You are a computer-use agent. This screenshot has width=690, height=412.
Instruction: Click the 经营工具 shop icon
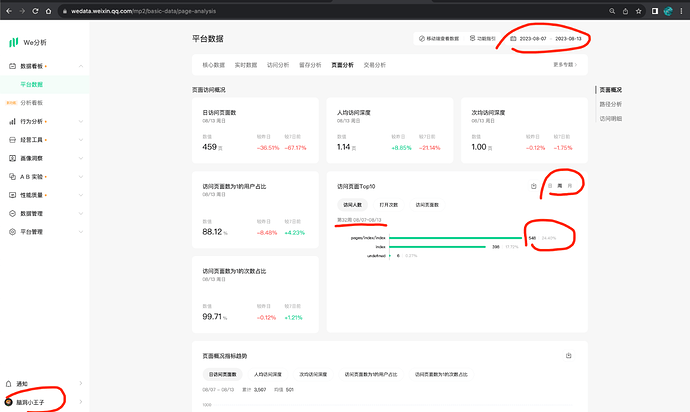[x=12, y=140]
